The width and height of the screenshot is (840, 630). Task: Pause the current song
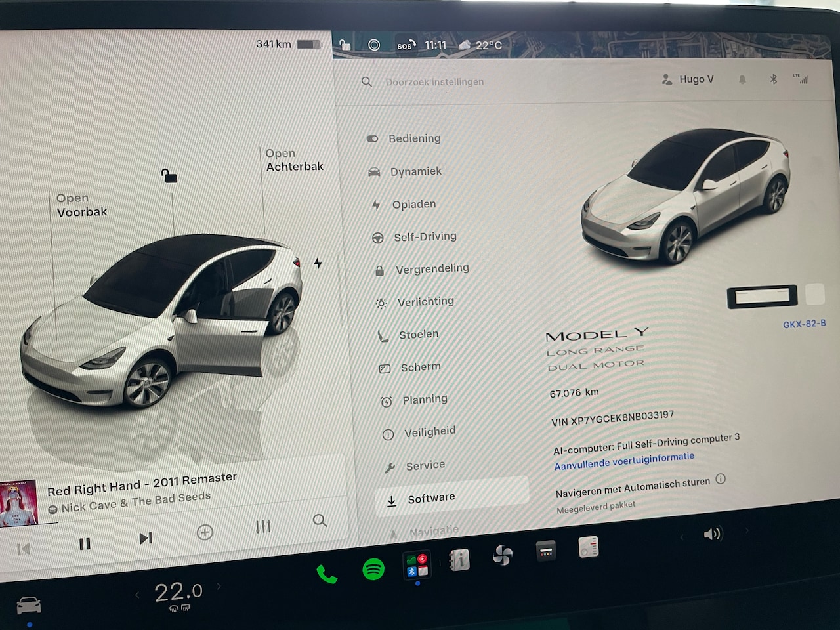[x=85, y=544]
